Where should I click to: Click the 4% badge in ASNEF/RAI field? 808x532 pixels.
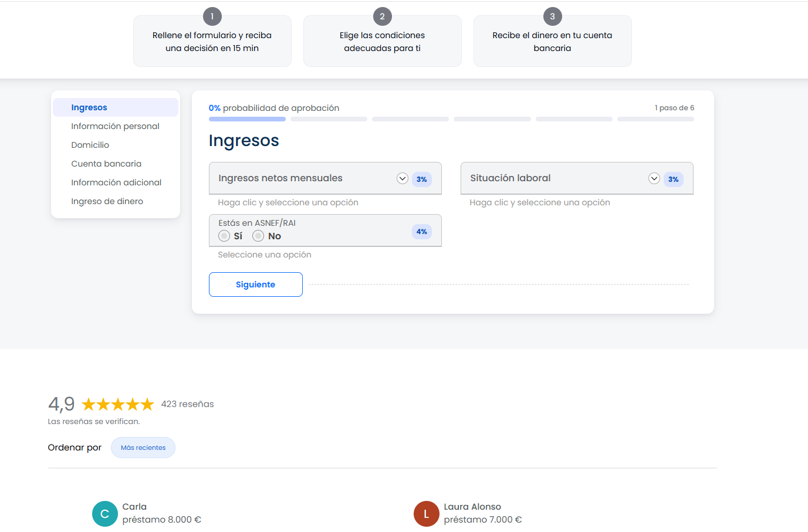coord(421,232)
